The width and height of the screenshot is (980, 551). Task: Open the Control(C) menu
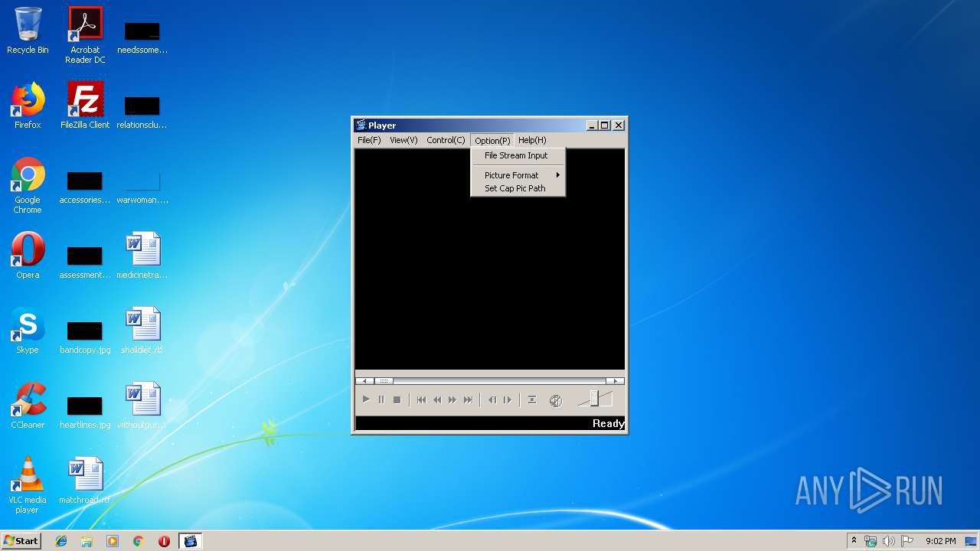click(446, 140)
